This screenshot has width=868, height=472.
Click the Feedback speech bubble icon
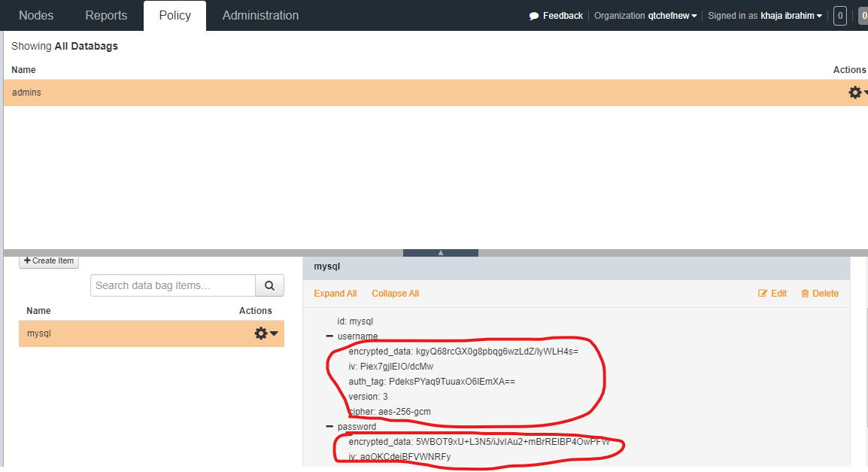pos(533,16)
